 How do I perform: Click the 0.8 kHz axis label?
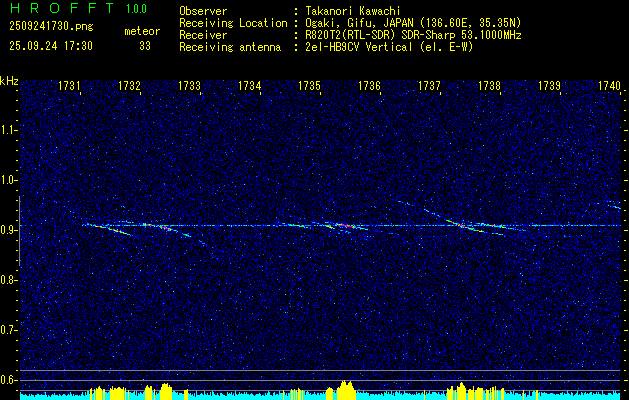coord(8,280)
